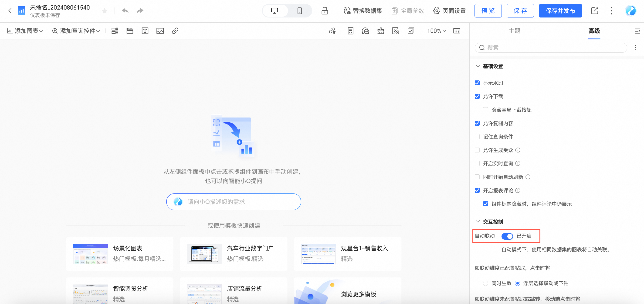
Task: Switch to mobile layout icon
Action: tap(299, 11)
